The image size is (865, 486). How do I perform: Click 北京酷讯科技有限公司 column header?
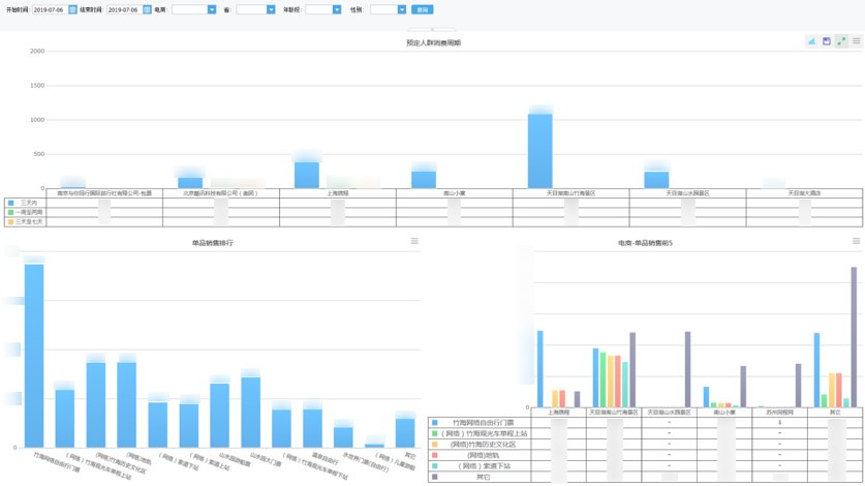[x=221, y=193]
